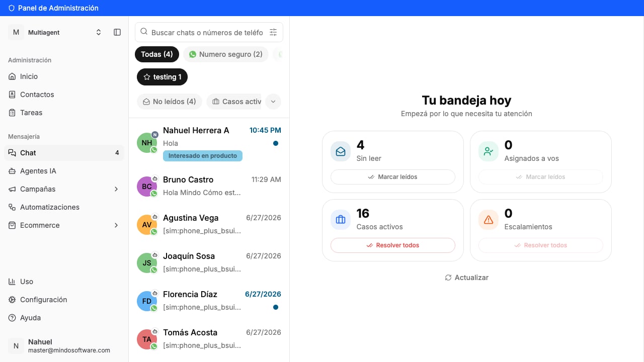Click the Campañas megaphone icon
Image resolution: width=644 pixels, height=362 pixels.
[x=12, y=189]
